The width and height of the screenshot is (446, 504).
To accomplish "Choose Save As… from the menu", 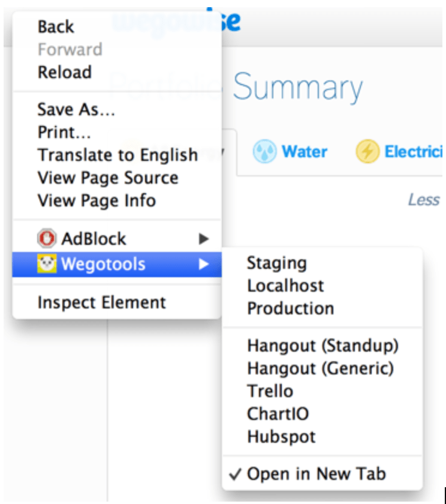I will tap(76, 109).
